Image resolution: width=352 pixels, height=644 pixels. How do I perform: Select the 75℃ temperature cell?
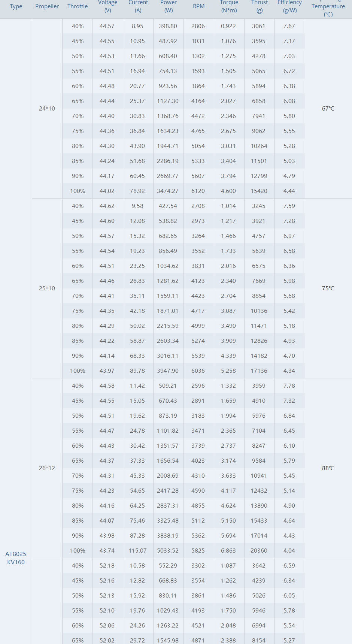click(328, 288)
